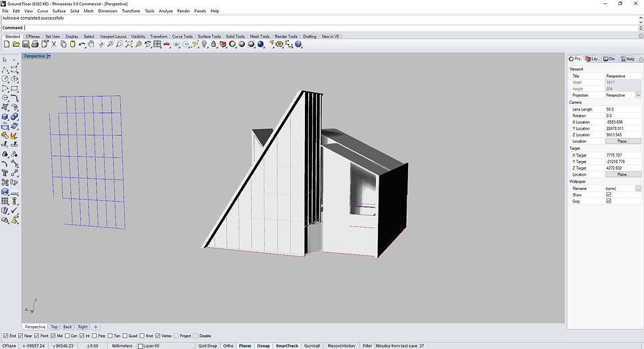This screenshot has height=349, width=644.
Task: Click the Layer 05 color swatch in the status bar
Action: [141, 346]
